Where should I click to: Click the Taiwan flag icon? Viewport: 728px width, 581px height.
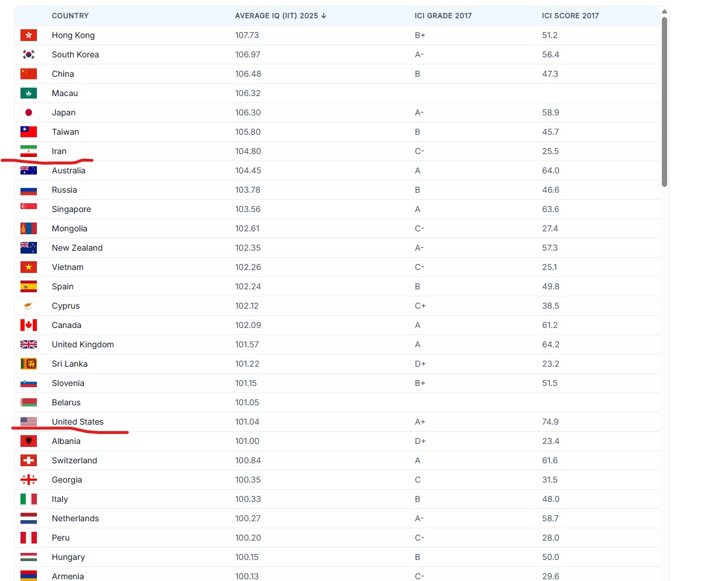pyautogui.click(x=29, y=132)
